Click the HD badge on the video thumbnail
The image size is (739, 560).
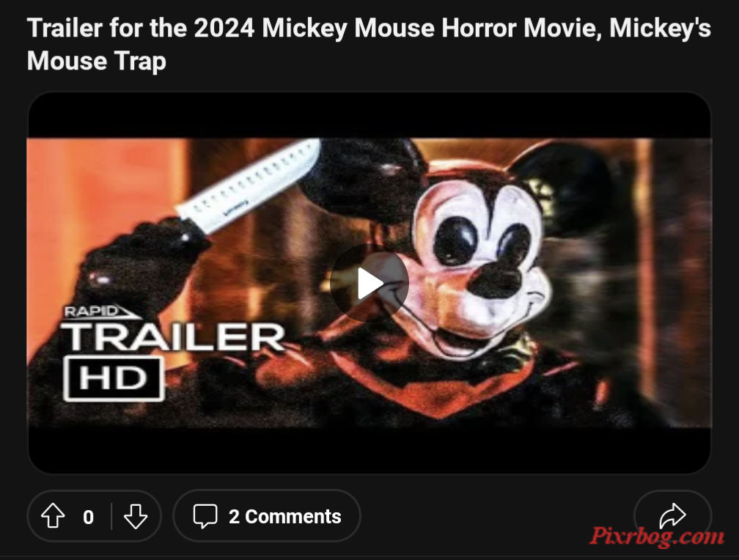click(114, 378)
